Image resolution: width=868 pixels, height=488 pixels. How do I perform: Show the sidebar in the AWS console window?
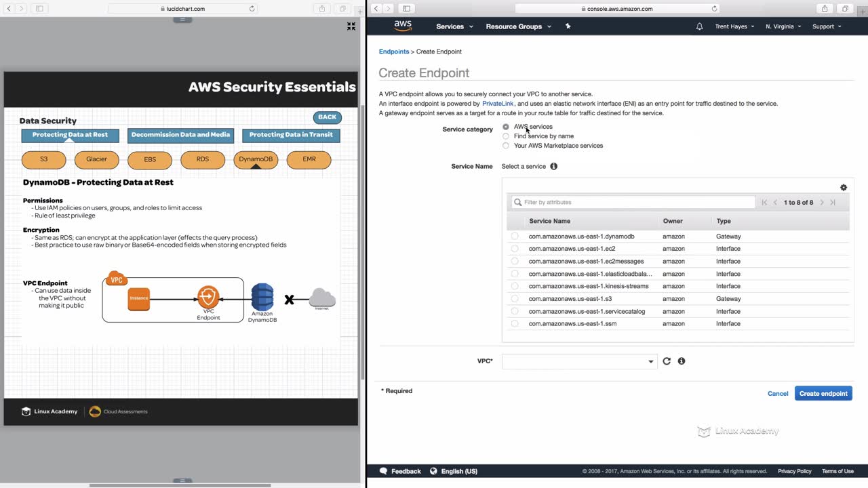coord(406,9)
